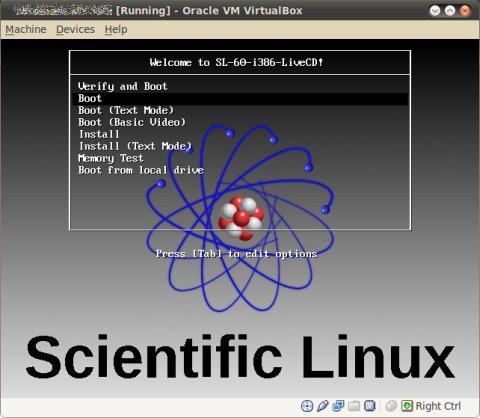
Task: Select Install (Text Mode) entry
Action: [135, 146]
